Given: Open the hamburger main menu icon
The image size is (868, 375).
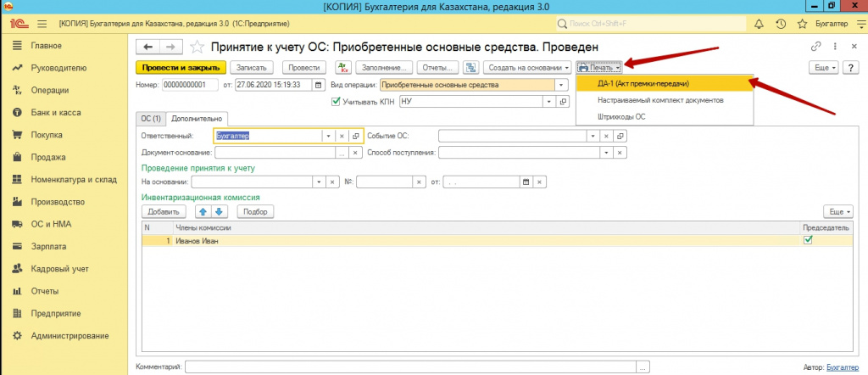Looking at the screenshot, I should 42,24.
